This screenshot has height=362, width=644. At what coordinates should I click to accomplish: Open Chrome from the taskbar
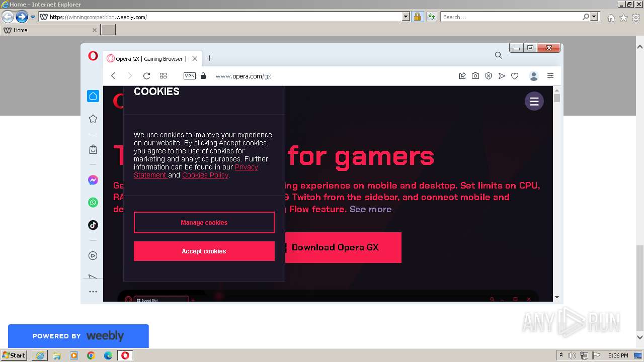point(91,355)
